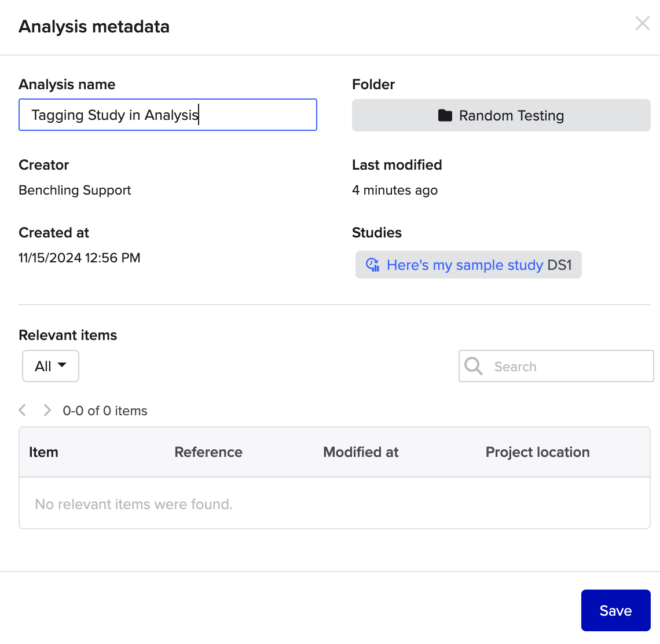Screen dimensions: 660x644
Task: Click the "0-0 of 0 items" pagination text
Action: coord(105,411)
